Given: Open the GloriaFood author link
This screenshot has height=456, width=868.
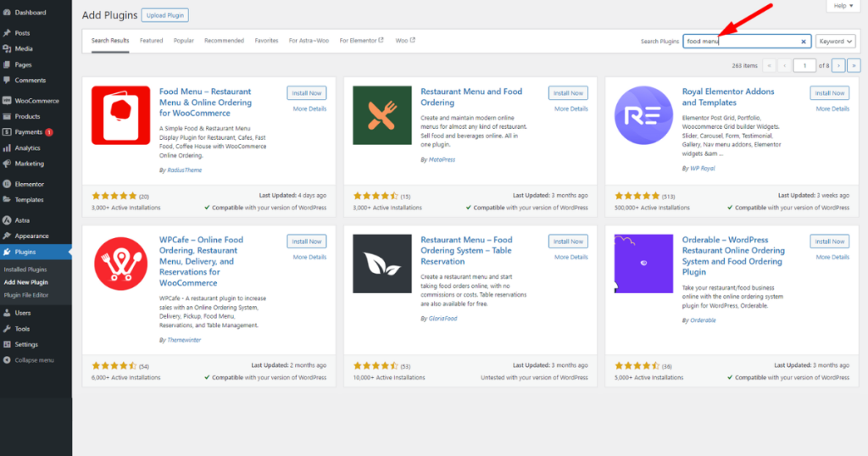Looking at the screenshot, I should pos(442,318).
